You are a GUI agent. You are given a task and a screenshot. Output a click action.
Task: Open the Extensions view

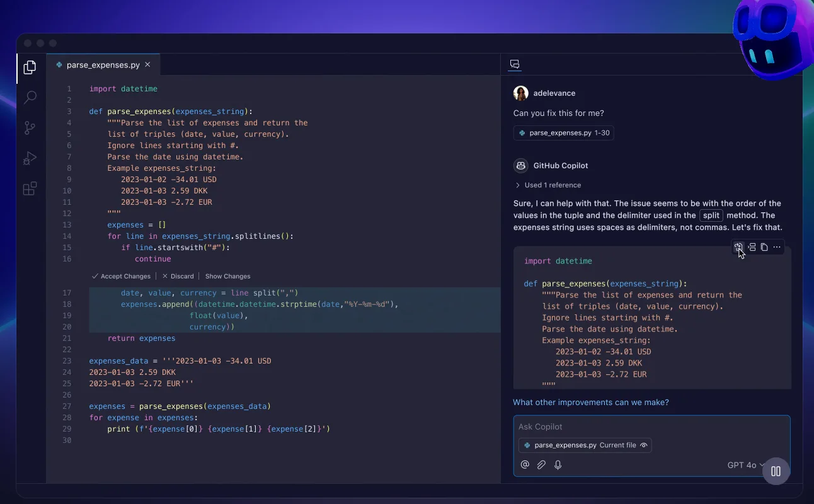coord(30,188)
